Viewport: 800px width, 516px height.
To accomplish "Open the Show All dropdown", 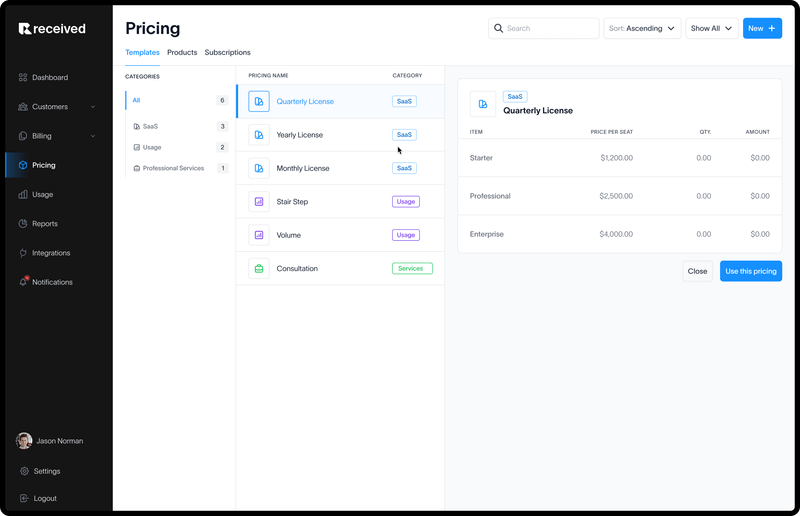I will click(712, 29).
